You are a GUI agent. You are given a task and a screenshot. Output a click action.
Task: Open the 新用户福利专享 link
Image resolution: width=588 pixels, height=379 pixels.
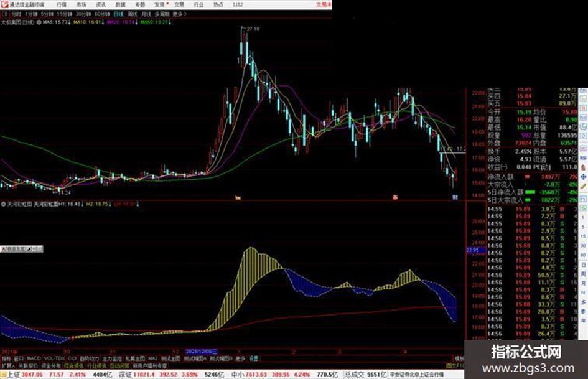pyautogui.click(x=149, y=365)
